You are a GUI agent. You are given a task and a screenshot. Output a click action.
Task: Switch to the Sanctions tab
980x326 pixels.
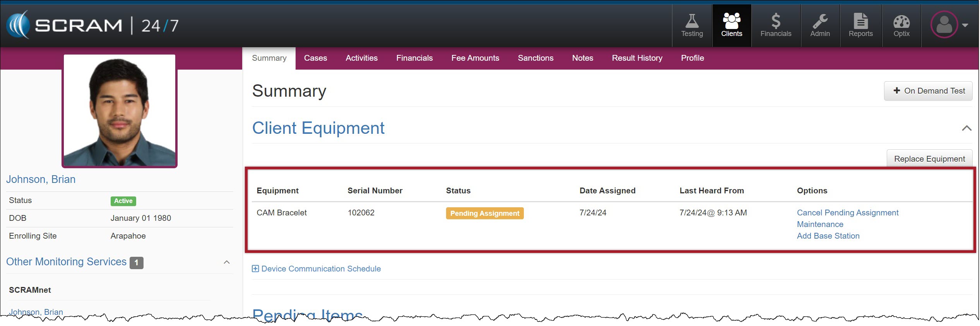click(x=535, y=58)
